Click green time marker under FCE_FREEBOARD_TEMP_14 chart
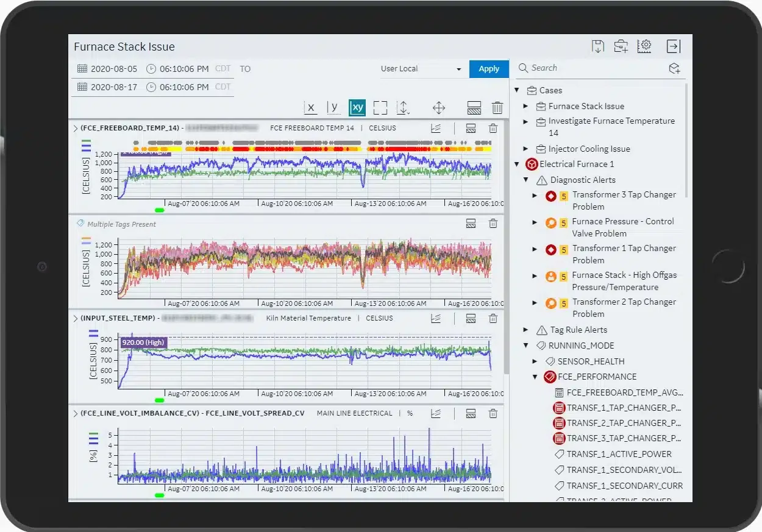762x532 pixels. click(160, 210)
